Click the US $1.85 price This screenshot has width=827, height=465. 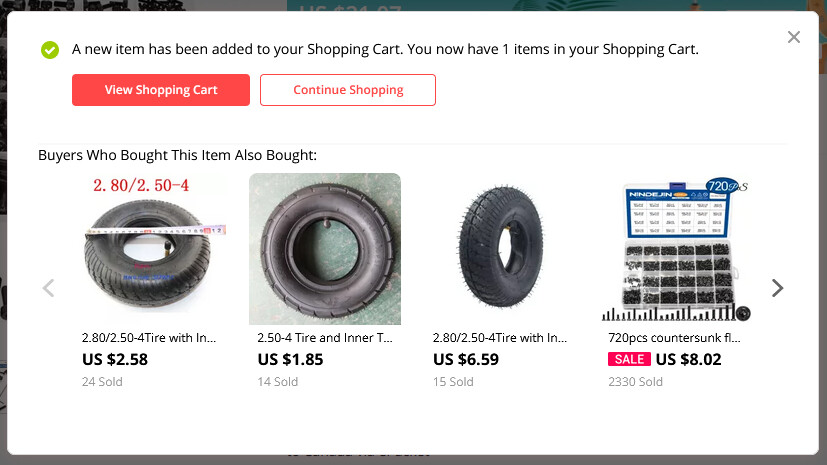click(x=290, y=359)
